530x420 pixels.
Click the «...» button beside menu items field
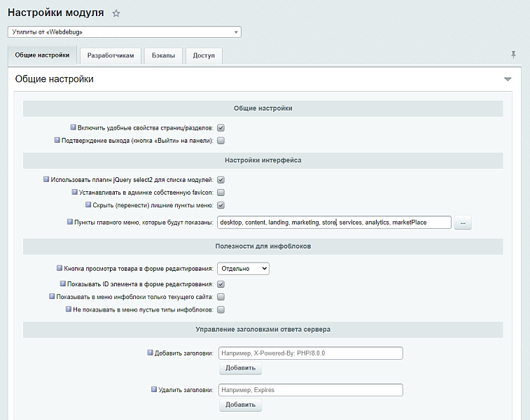463,223
